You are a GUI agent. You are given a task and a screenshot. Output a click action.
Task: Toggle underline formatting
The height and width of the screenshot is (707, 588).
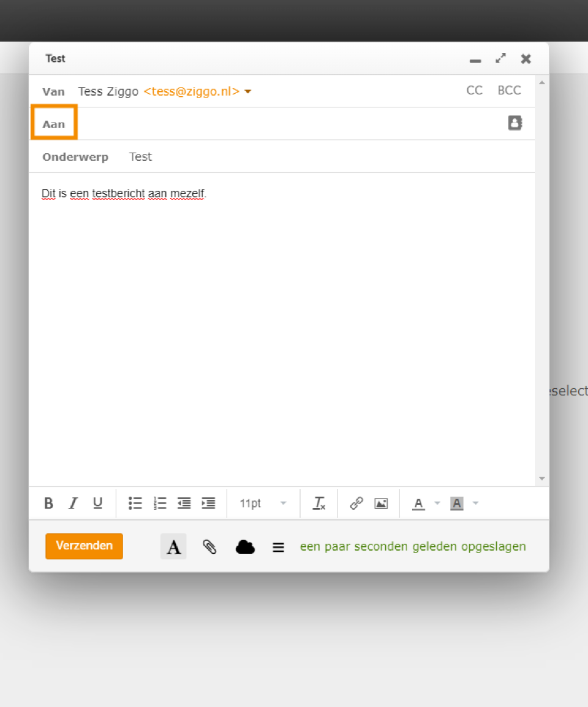[x=97, y=503]
